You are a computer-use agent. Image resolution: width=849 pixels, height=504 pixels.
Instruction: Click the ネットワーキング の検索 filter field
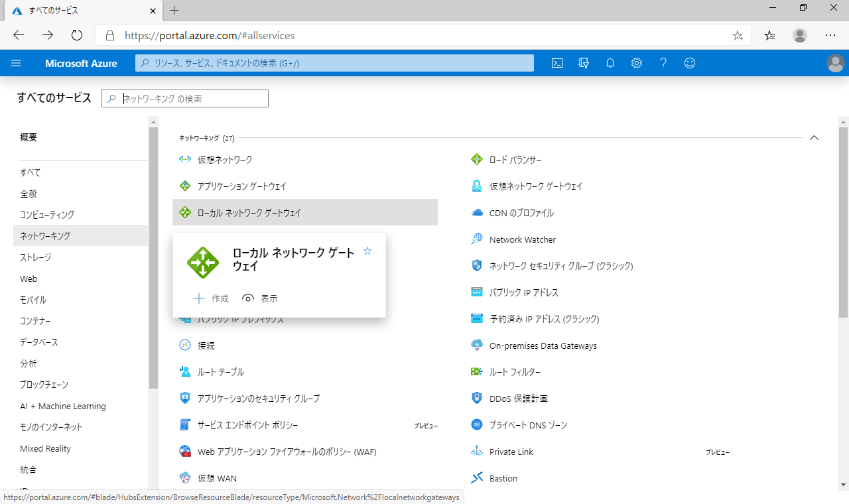pyautogui.click(x=185, y=98)
